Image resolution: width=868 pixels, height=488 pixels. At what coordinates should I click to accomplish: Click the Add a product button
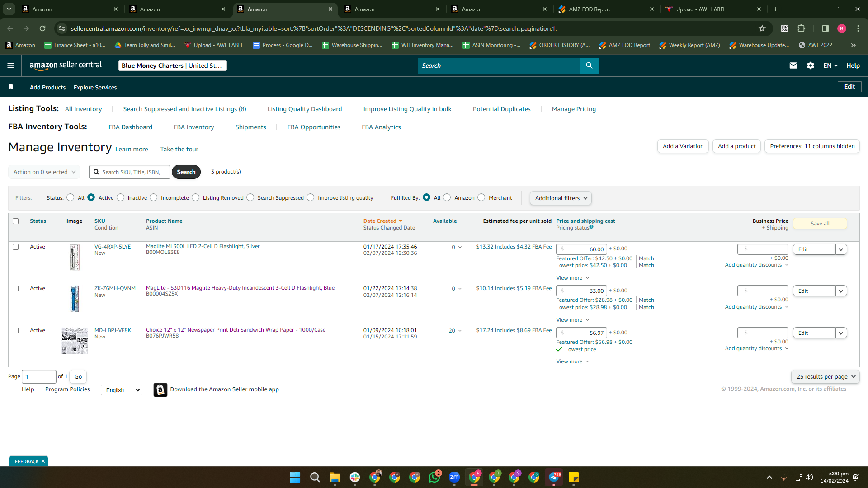(x=736, y=146)
